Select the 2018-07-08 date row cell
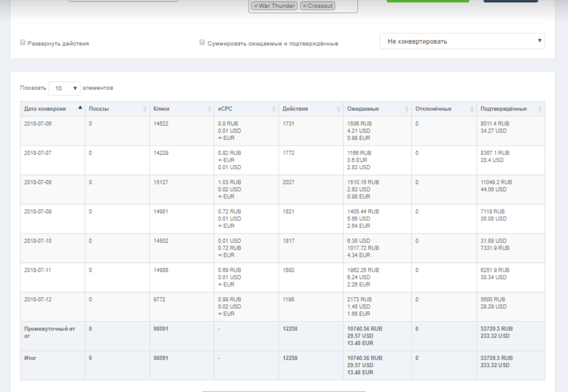Screen dimensions: 568x392 38,182
